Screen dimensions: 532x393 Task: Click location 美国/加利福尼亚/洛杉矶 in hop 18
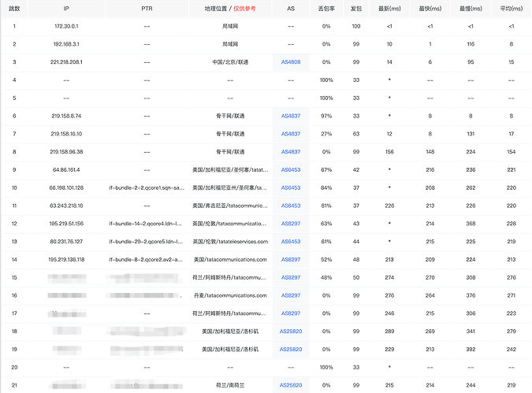click(230, 332)
